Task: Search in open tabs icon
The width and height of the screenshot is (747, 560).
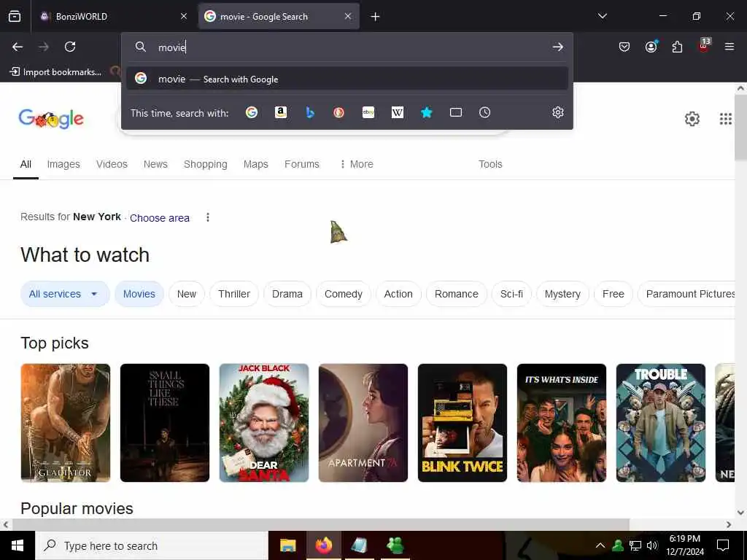Action: [456, 112]
